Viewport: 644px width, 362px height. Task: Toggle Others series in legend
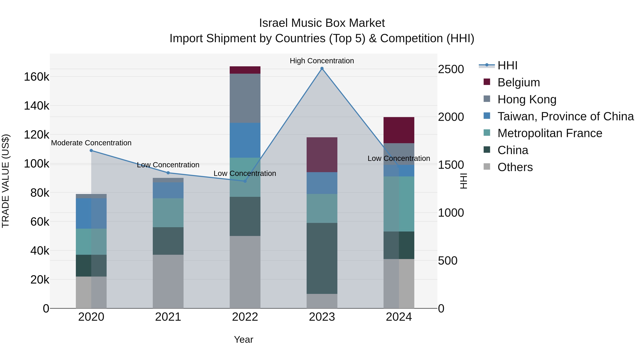click(508, 167)
